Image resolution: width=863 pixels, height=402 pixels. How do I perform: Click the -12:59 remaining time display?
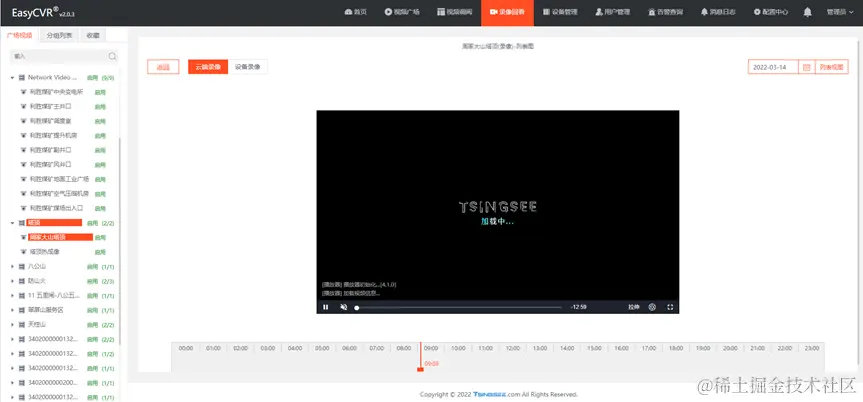[x=578, y=307]
